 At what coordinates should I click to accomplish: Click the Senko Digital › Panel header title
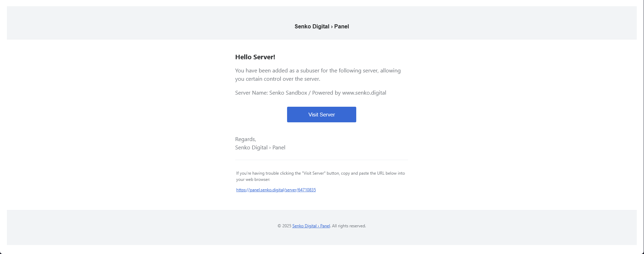tap(321, 26)
